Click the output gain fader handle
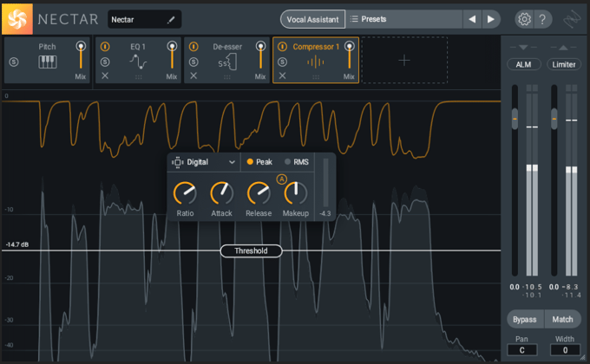Image resolution: width=590 pixels, height=364 pixels. pyautogui.click(x=554, y=119)
